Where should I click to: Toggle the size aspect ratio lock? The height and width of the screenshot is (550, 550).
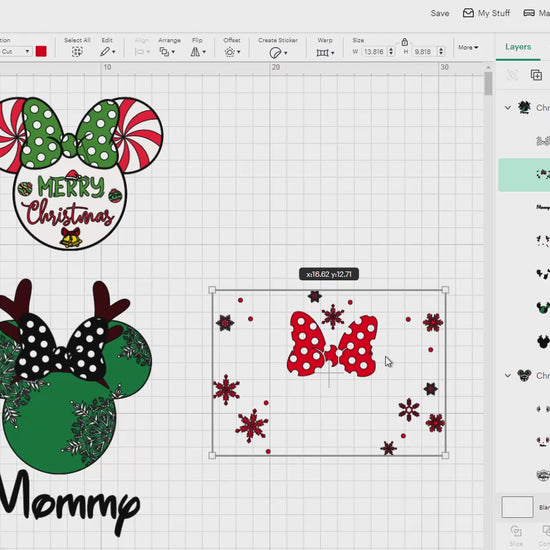(404, 42)
